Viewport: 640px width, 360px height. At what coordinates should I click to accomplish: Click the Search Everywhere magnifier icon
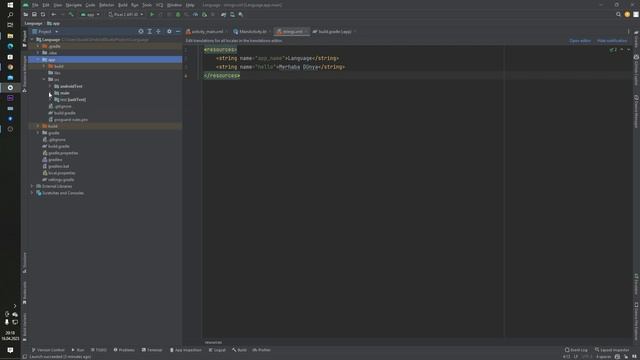pyautogui.click(x=618, y=14)
